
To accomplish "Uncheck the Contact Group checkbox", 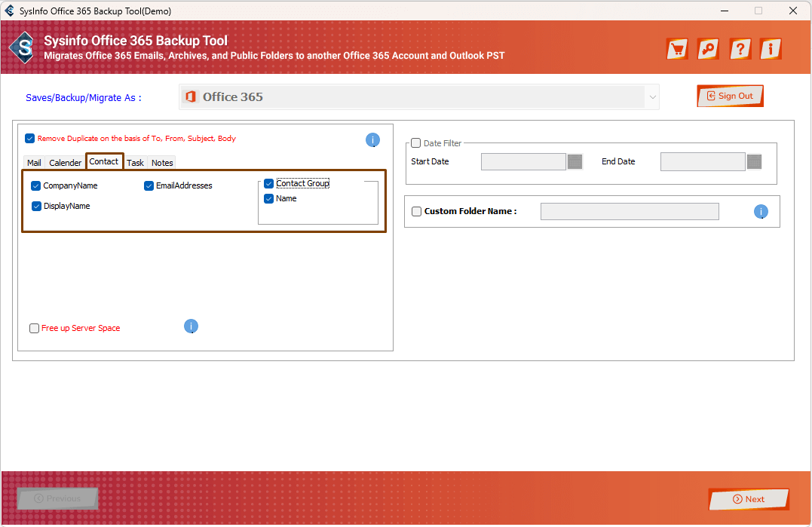I will [x=268, y=183].
